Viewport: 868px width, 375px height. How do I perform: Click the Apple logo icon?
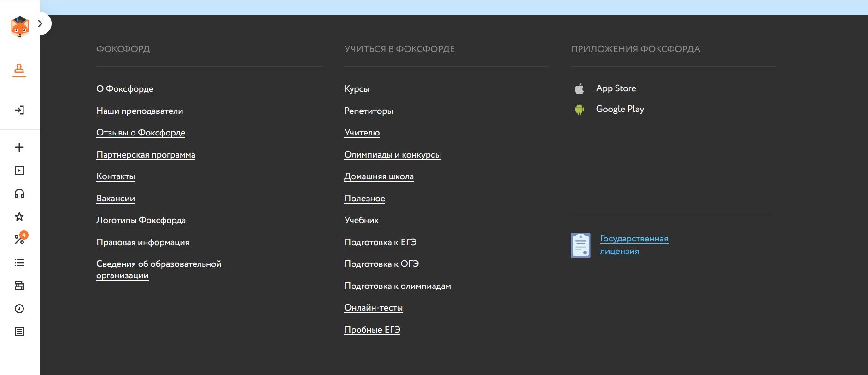[580, 88]
